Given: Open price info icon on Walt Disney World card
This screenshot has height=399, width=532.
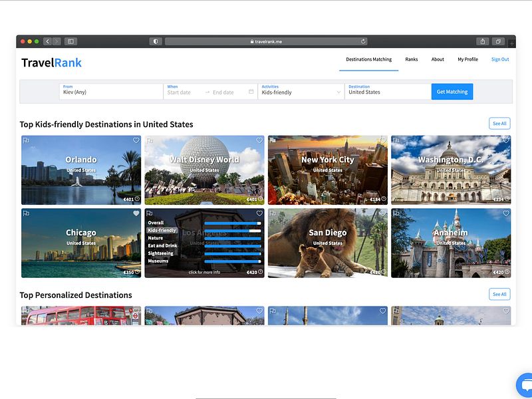Looking at the screenshot, I should pos(260,199).
